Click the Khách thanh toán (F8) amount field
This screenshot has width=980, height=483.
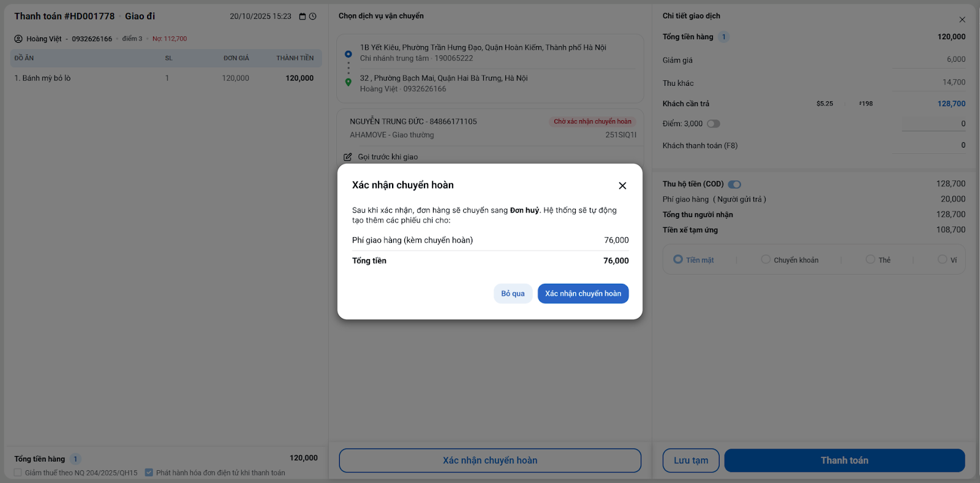tap(933, 145)
